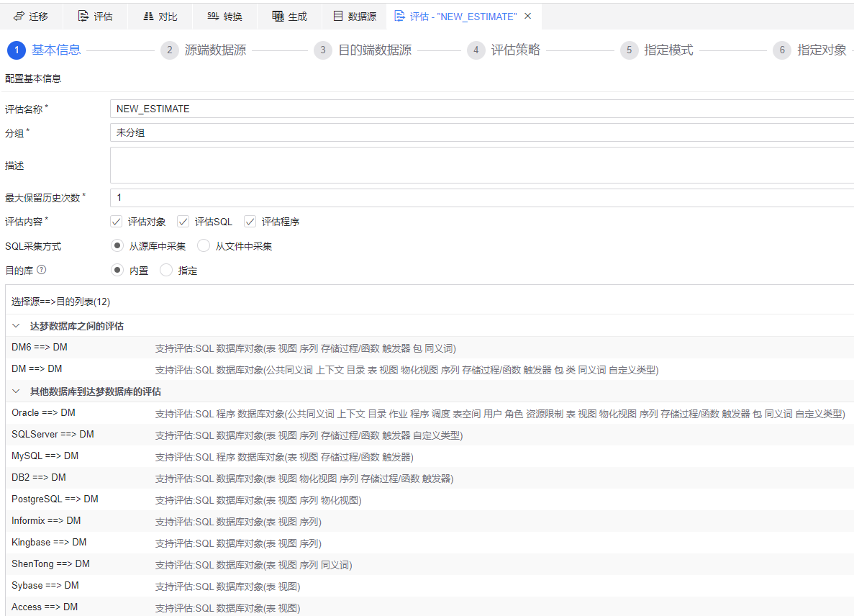Select the ShenTong ==> DM row
This screenshot has width=854, height=616.
click(x=430, y=564)
